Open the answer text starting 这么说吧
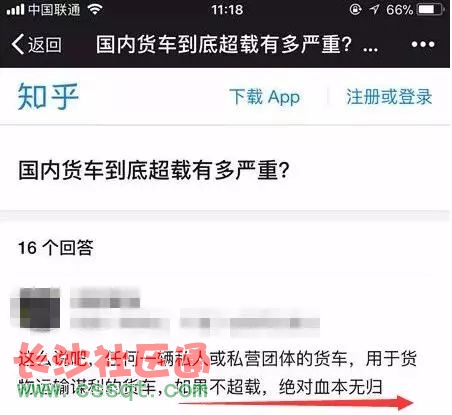 tap(217, 373)
